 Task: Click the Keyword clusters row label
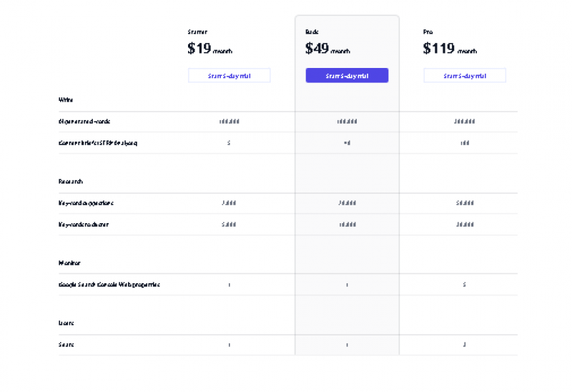coord(84,225)
